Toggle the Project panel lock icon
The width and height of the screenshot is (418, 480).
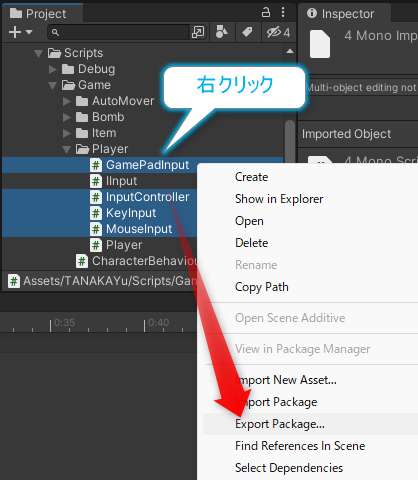pos(266,13)
